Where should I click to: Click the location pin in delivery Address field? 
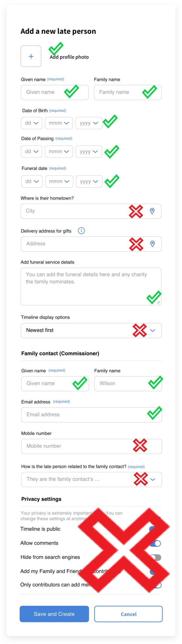click(x=153, y=244)
